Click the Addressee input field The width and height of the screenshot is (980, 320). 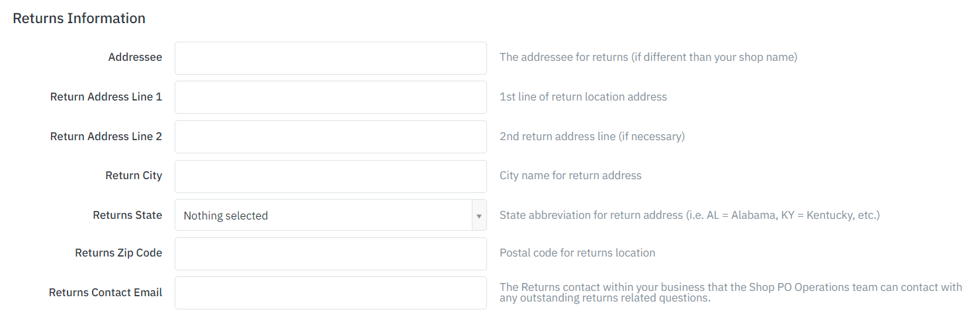tap(330, 58)
